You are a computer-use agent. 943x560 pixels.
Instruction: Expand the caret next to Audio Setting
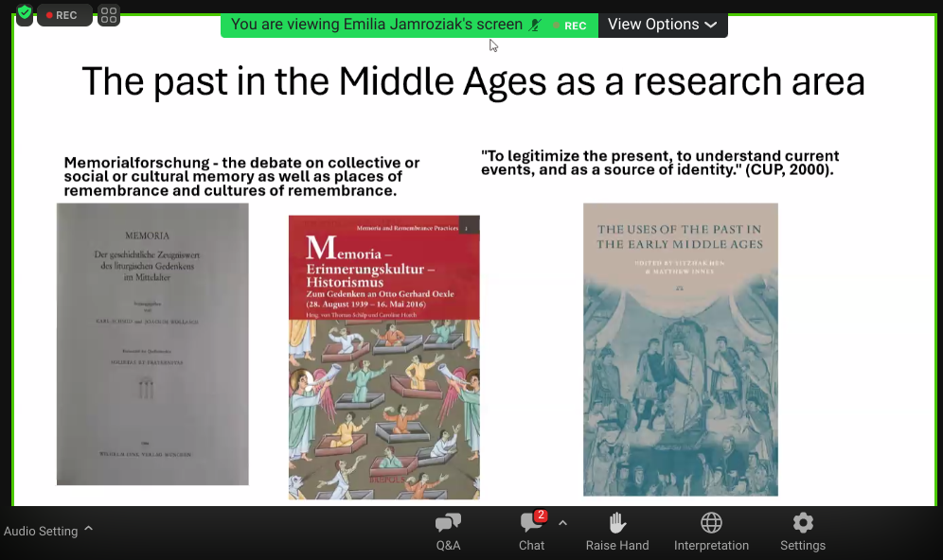pyautogui.click(x=89, y=530)
